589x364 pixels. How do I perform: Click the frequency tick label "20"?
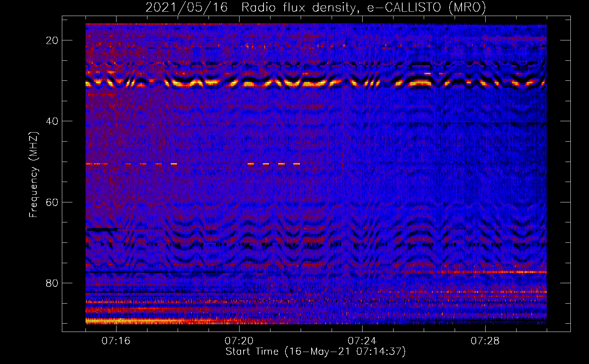[52, 40]
